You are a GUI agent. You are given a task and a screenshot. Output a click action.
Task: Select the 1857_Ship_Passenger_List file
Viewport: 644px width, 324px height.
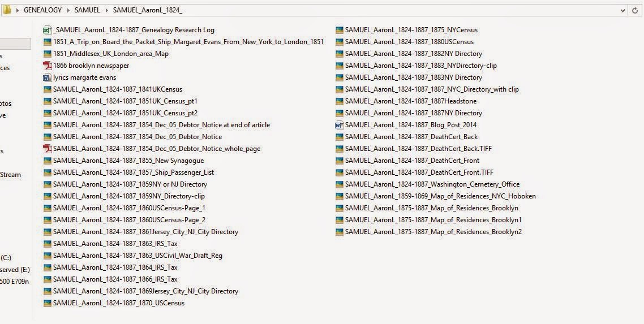click(133, 172)
